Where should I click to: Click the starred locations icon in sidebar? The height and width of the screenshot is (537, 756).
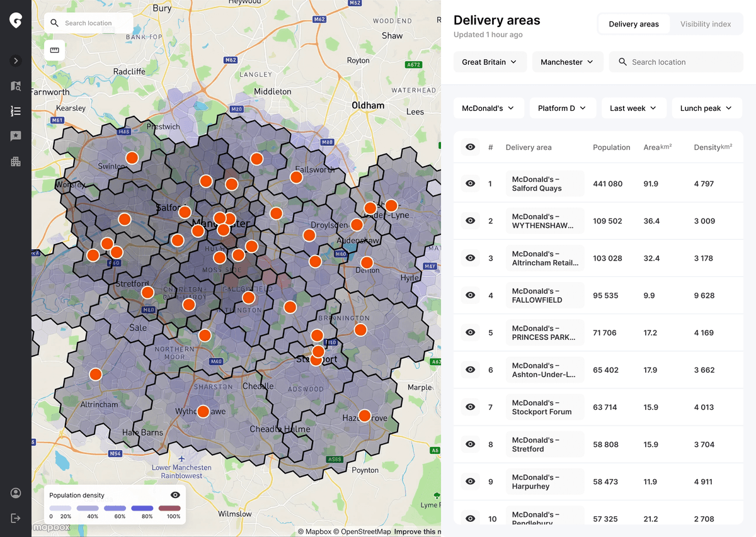(x=15, y=136)
